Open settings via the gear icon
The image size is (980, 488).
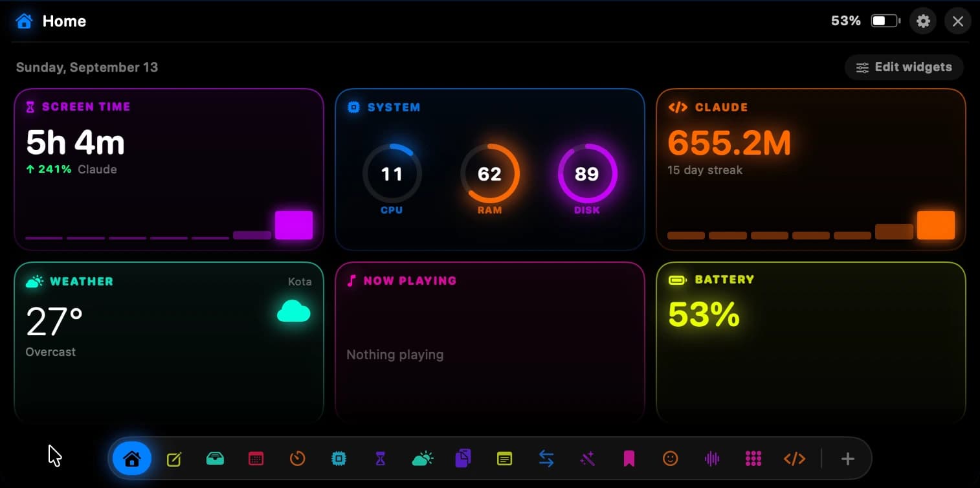coord(923,21)
